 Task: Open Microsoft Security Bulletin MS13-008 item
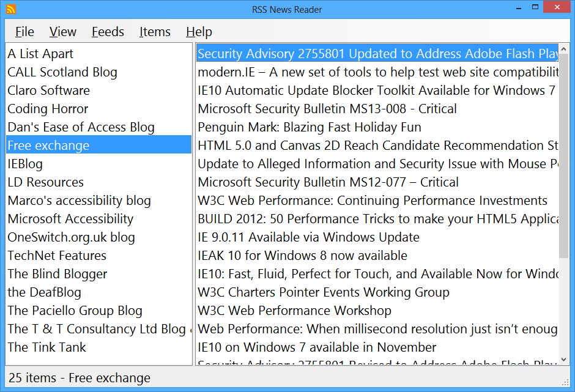pos(377,108)
